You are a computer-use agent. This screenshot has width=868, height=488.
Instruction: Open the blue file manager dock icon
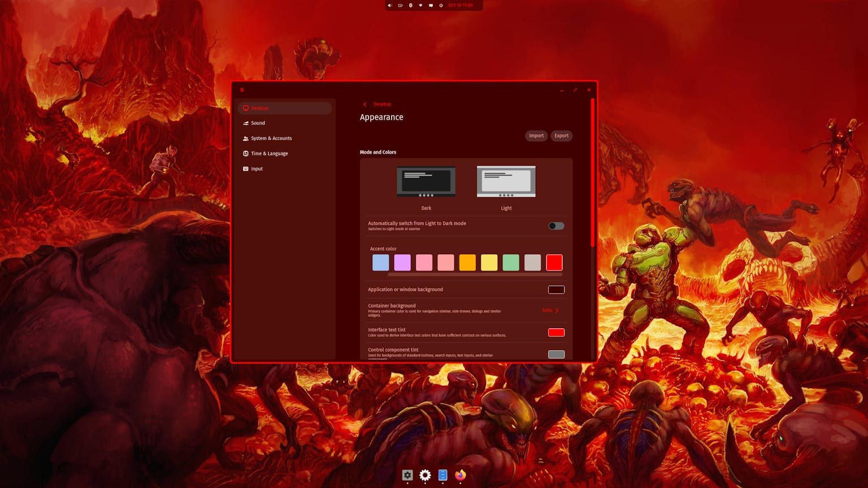[442, 475]
